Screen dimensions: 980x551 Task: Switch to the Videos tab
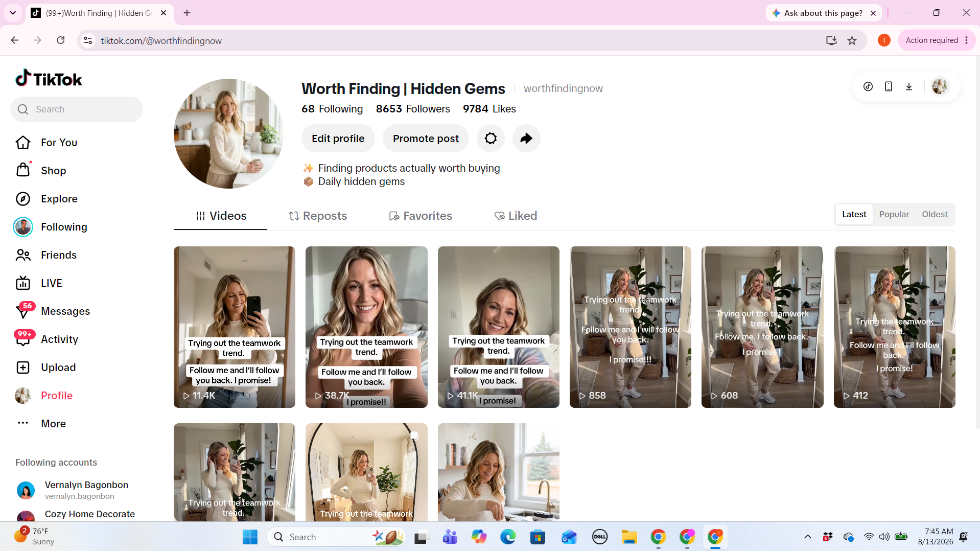tap(221, 216)
